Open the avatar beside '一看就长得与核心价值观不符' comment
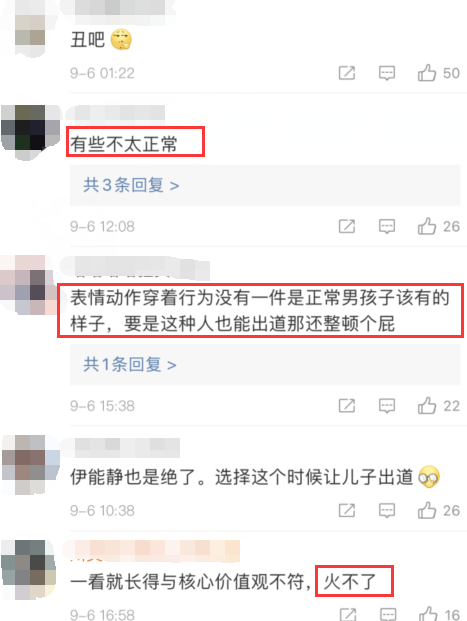 point(29,570)
